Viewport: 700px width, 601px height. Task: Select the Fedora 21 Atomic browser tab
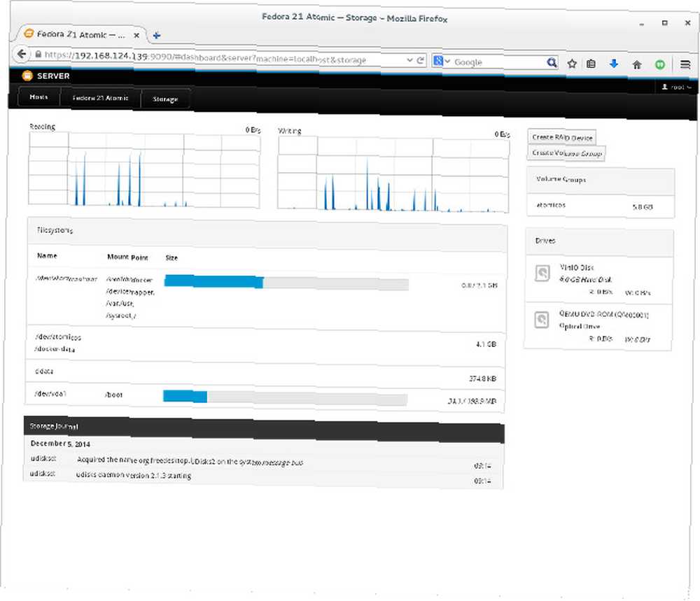coord(80,34)
